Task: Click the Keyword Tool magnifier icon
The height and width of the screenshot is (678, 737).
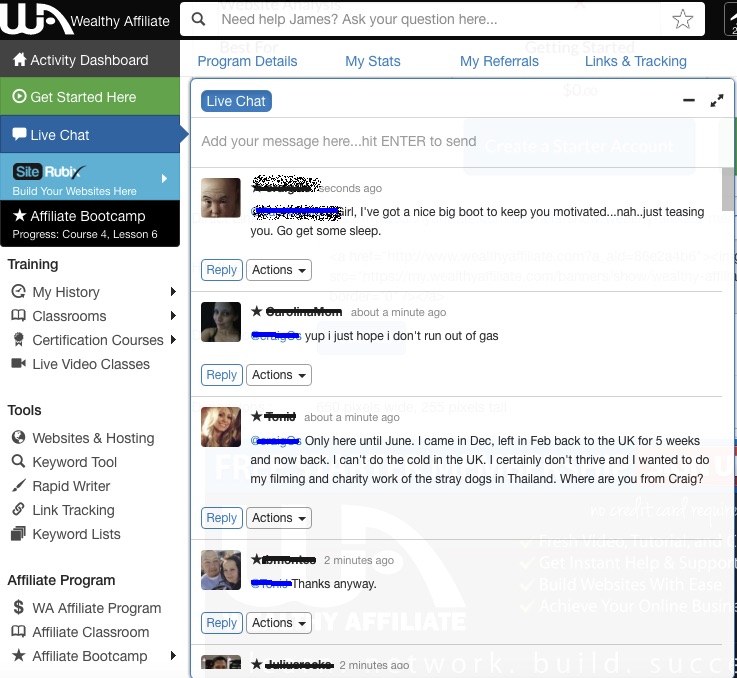Action: [x=18, y=461]
